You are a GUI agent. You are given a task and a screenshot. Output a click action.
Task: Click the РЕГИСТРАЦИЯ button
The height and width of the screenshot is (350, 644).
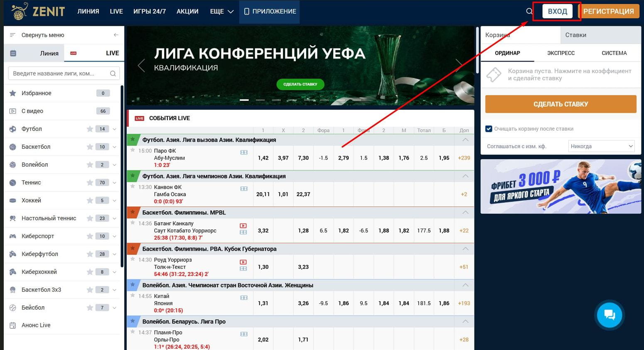pyautogui.click(x=608, y=11)
